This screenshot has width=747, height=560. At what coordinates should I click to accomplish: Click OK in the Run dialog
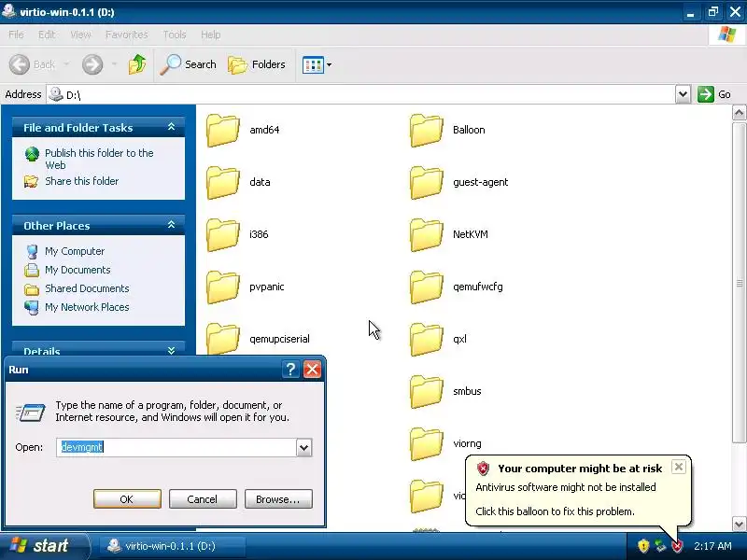click(x=127, y=499)
